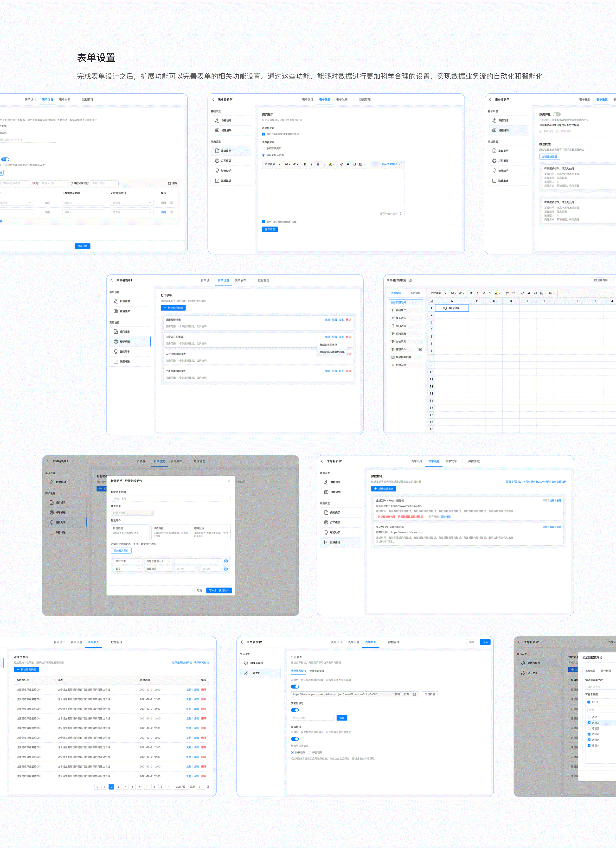The image size is (616, 848).
Task: Redo the print template edit
Action: pyautogui.click(x=568, y=293)
